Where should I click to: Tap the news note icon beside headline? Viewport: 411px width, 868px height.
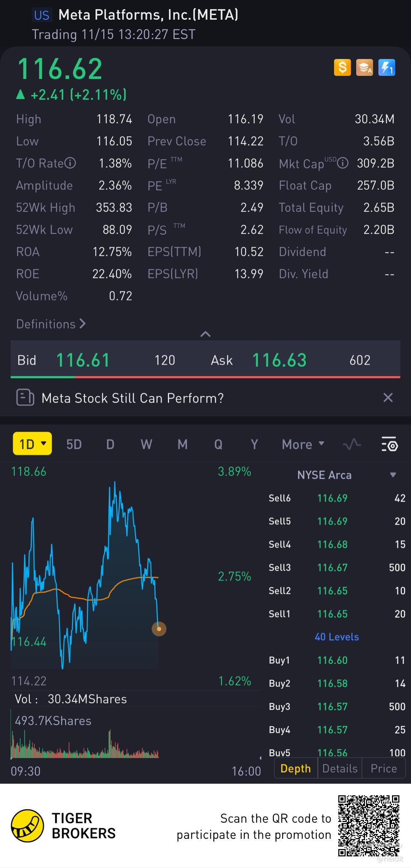coord(25,398)
